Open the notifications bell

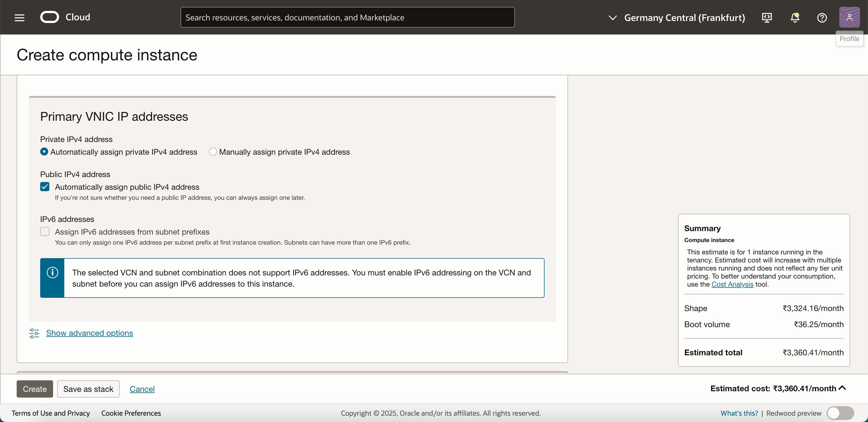coord(795,18)
